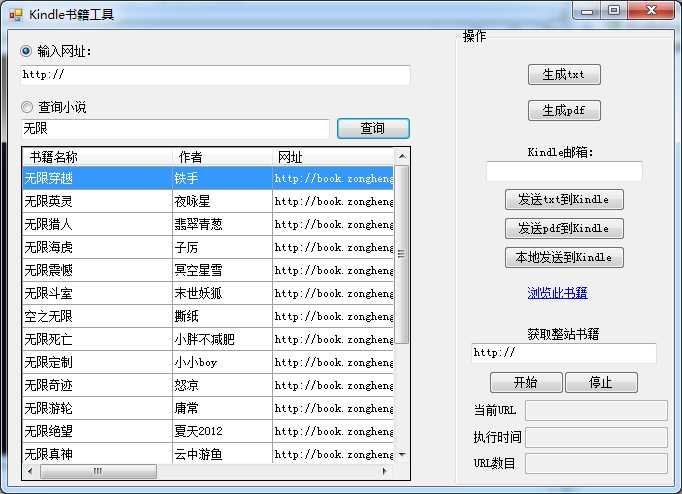Minimize the Kindle书籍工具 window
682x494 pixels.
[587, 11]
